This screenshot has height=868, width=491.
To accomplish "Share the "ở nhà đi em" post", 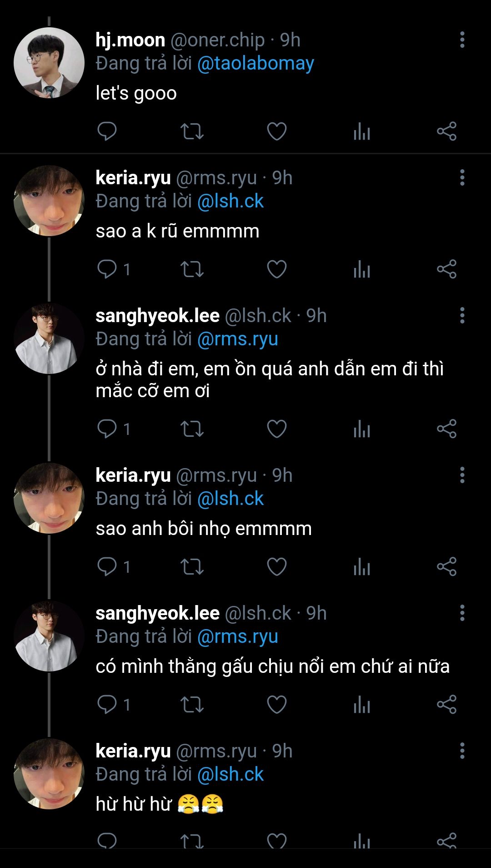I will [446, 429].
